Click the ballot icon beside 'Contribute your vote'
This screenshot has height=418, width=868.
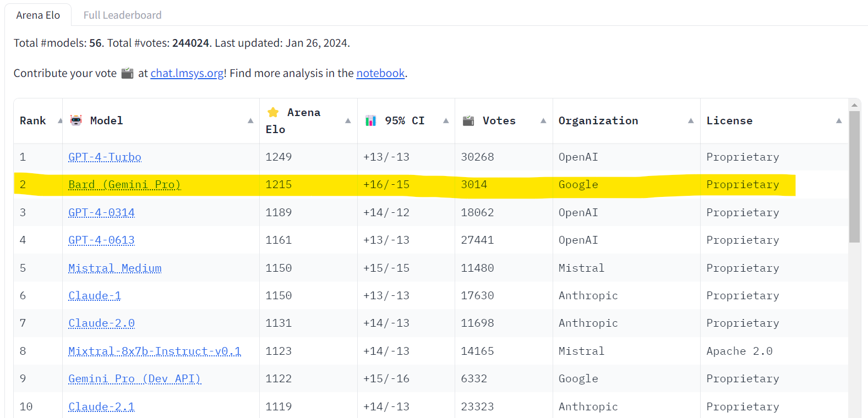(x=127, y=73)
